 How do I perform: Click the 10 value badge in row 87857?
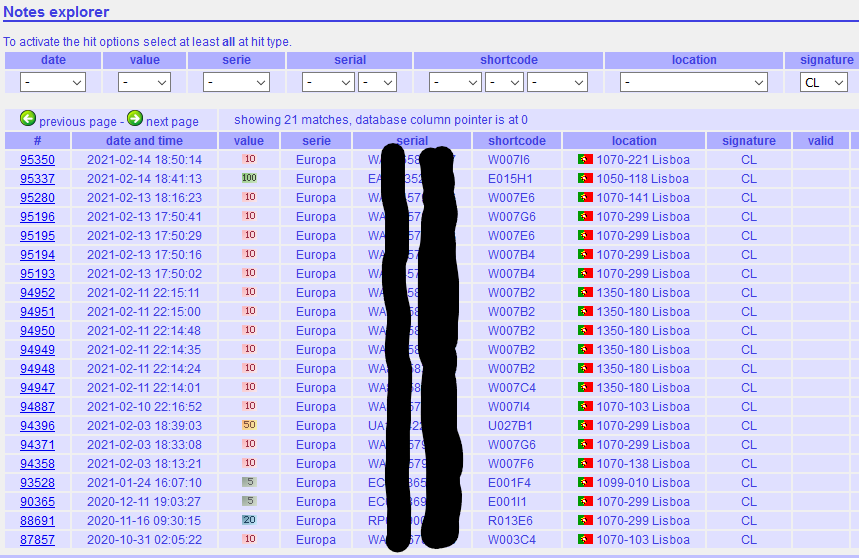pos(249,539)
